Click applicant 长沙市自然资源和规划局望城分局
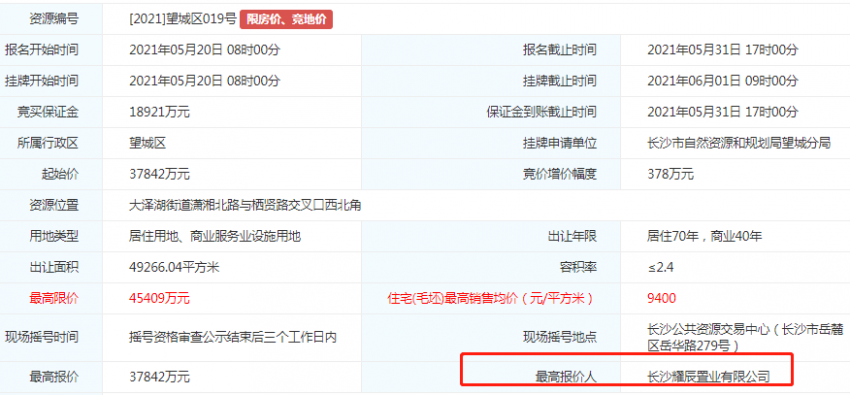The width and height of the screenshot is (850, 395). (739, 144)
